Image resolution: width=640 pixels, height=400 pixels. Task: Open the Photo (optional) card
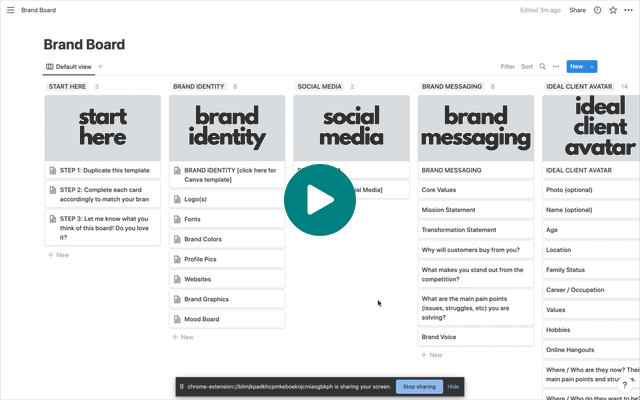[x=591, y=190]
